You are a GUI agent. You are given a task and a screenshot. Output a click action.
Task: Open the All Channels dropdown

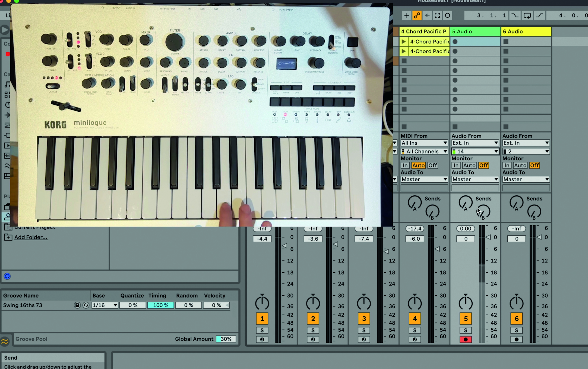[424, 151]
